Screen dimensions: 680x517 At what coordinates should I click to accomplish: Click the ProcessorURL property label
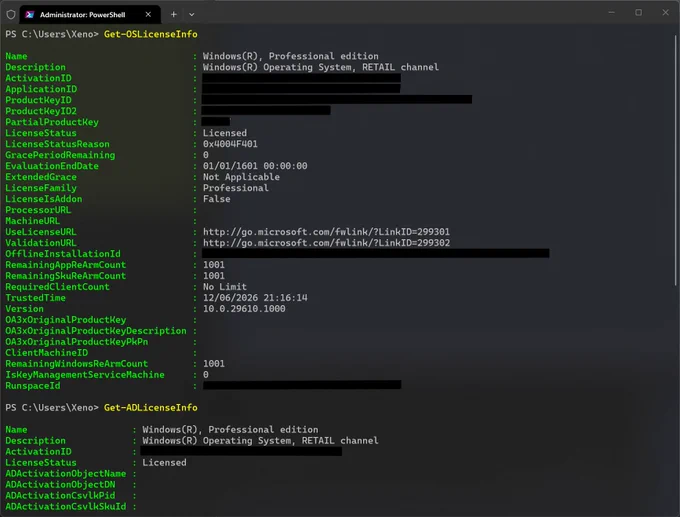pyautogui.click(x=38, y=210)
